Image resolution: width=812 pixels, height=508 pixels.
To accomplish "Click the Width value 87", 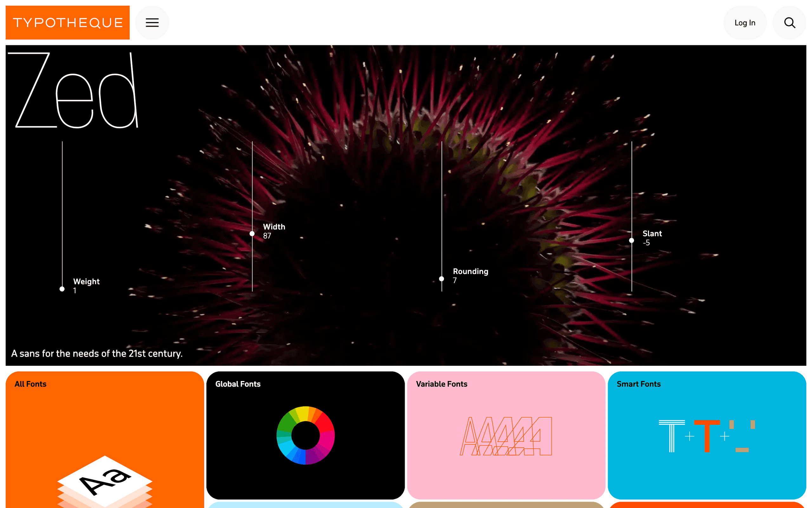I will (267, 236).
